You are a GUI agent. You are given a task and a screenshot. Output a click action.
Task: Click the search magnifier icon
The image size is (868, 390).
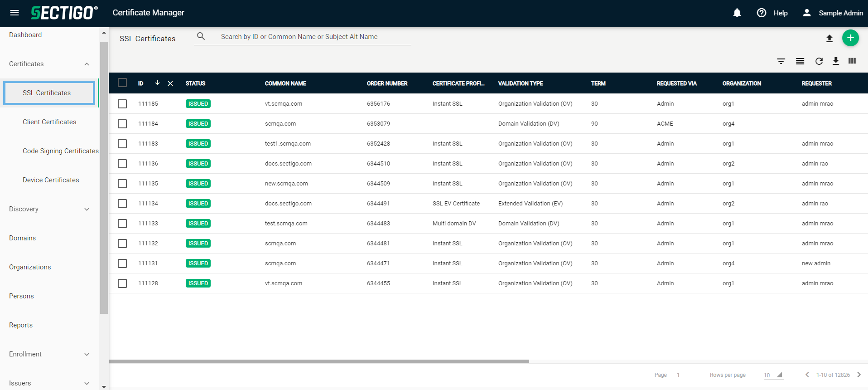(201, 36)
